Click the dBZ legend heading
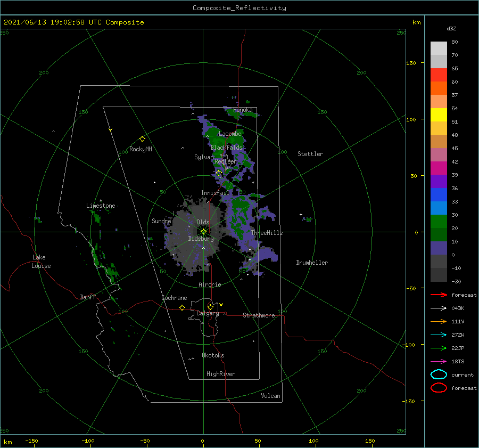The width and height of the screenshot is (479, 448). (451, 28)
